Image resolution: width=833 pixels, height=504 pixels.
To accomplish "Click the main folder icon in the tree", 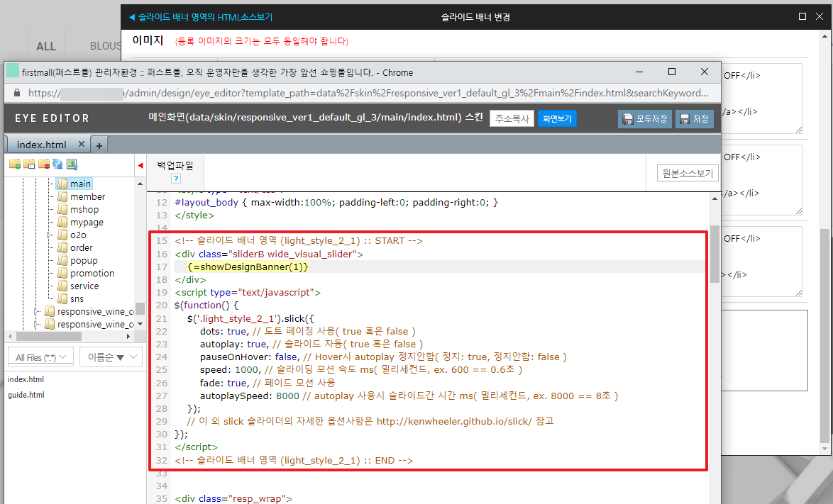I will (62, 184).
